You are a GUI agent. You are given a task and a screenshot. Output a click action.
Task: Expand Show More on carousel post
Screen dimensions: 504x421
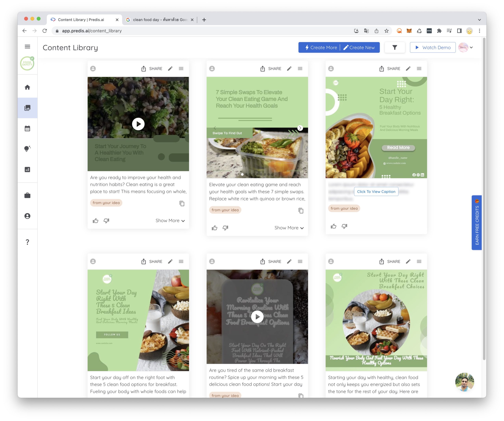pos(289,228)
